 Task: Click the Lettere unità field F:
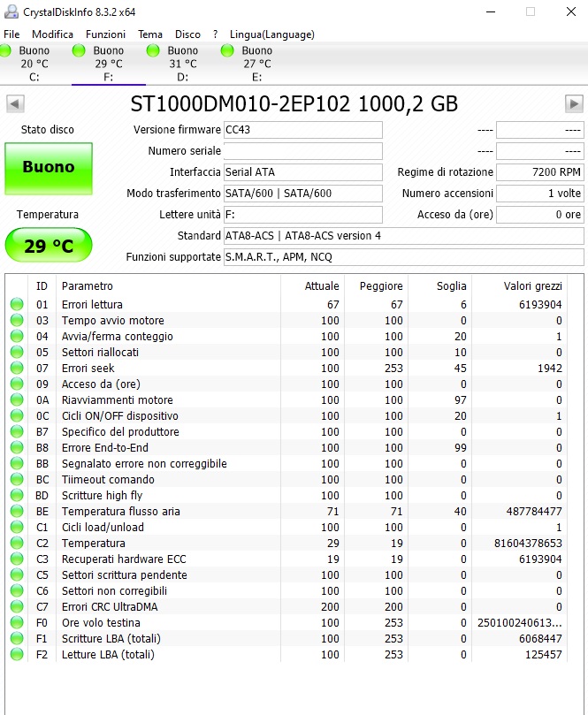(x=303, y=214)
